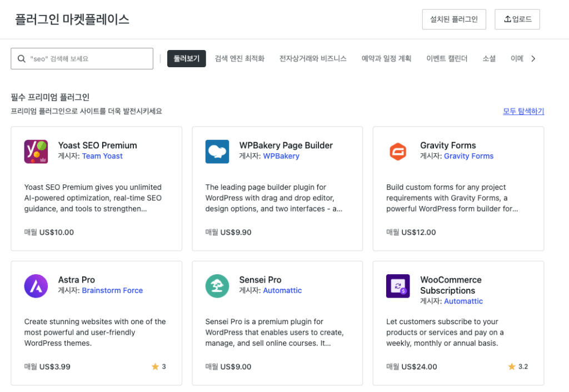Switch to 전자상거래와 비즈니스 category
The image size is (569, 392).
(x=313, y=59)
